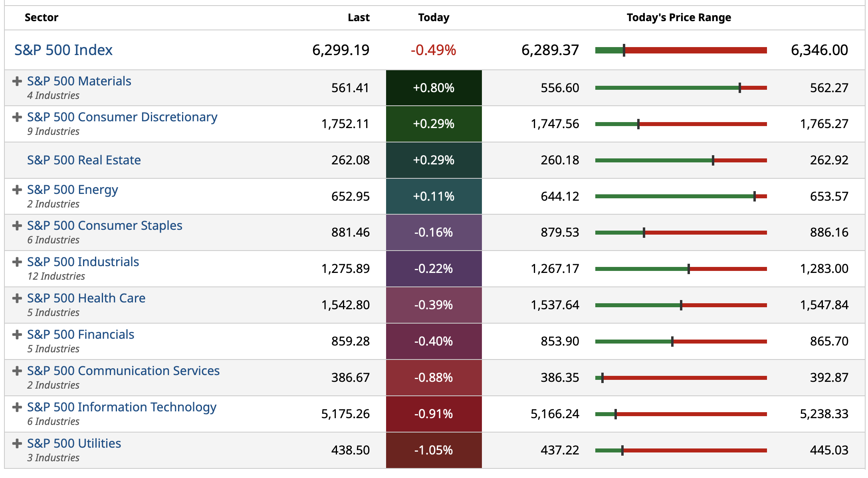Open the S&P 500 Index link
868x478 pixels.
pos(63,50)
